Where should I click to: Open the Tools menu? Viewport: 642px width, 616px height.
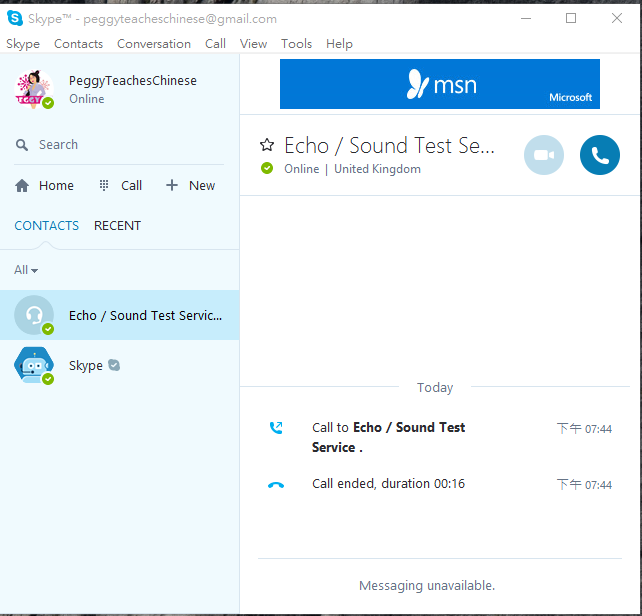(x=296, y=44)
